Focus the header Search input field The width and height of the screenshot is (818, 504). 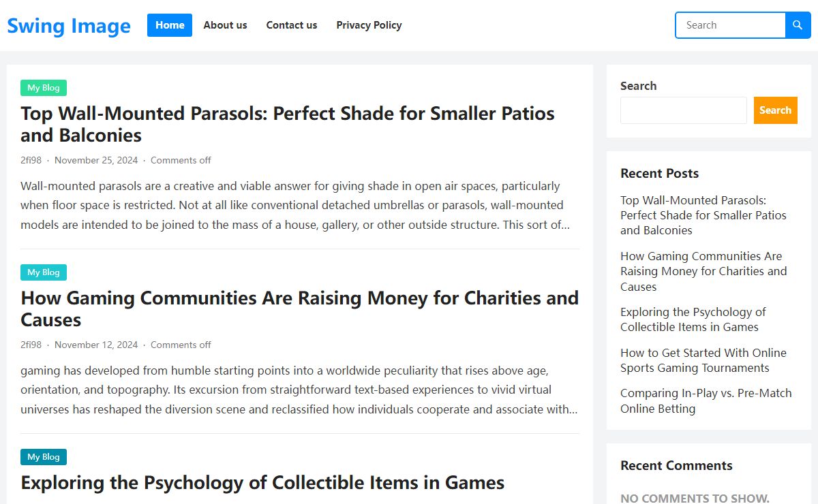(731, 25)
